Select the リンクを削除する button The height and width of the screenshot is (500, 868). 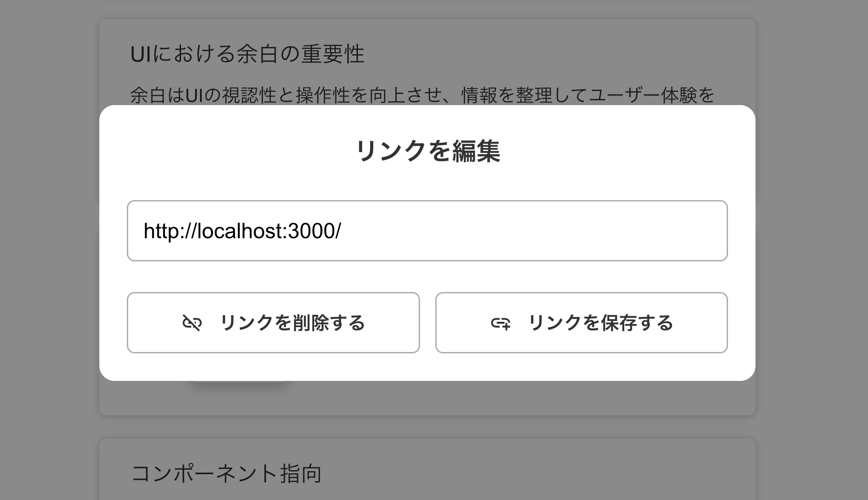point(273,323)
